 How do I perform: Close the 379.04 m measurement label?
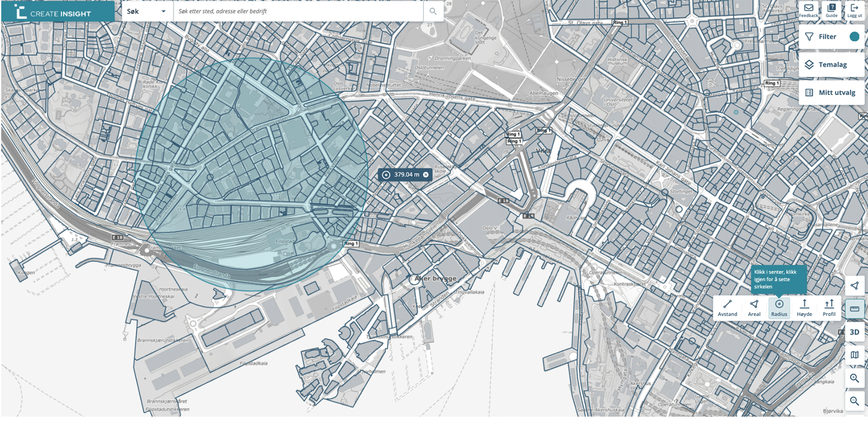coord(426,174)
